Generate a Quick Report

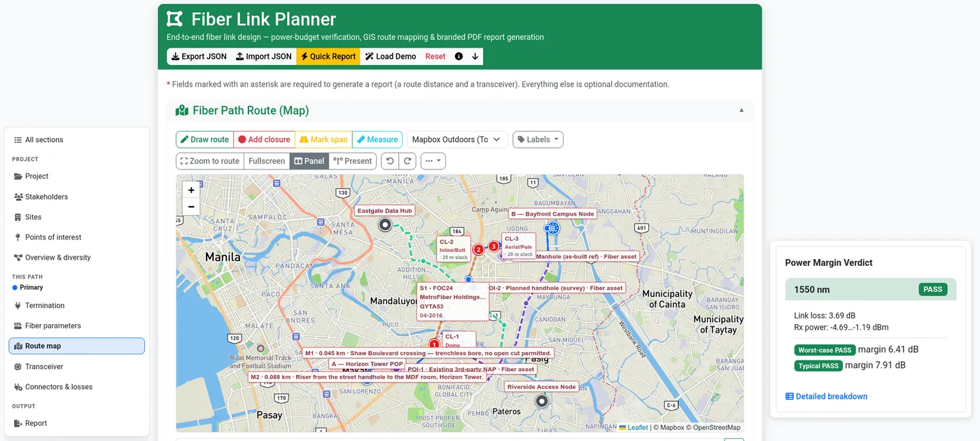(x=328, y=57)
